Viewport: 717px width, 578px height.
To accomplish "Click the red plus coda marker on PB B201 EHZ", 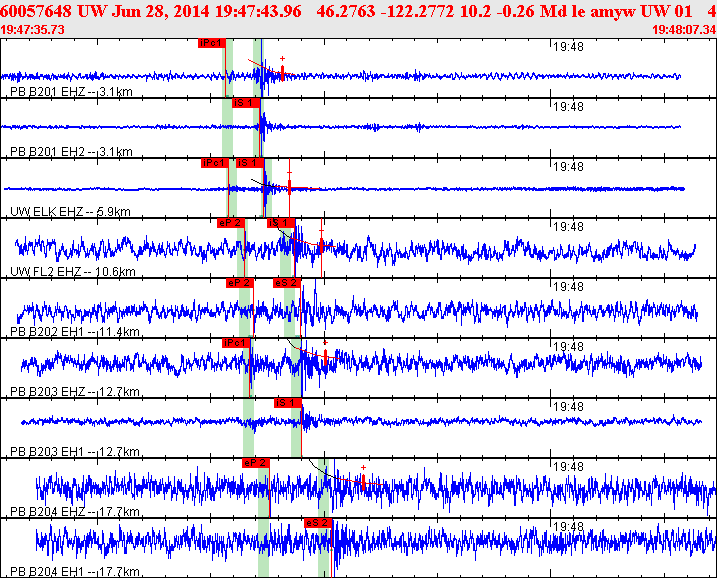I will [283, 60].
